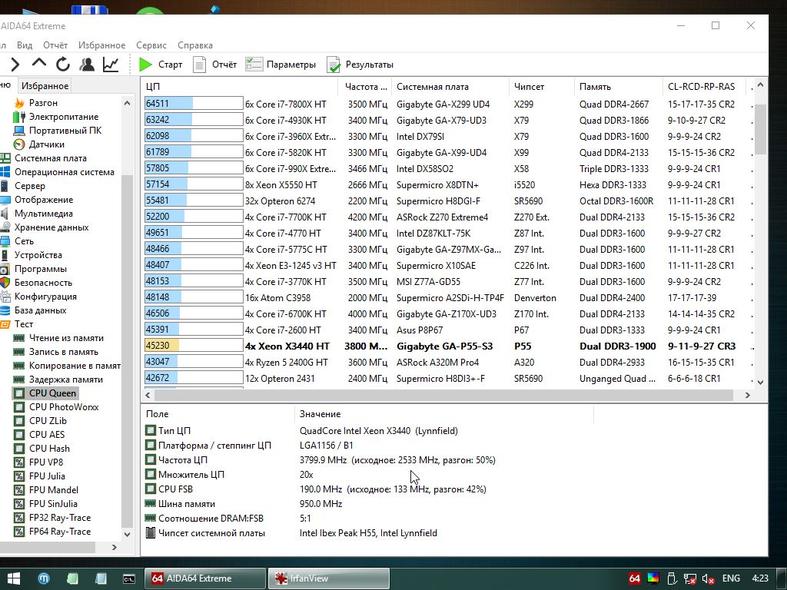
Task: Select CPU ZLib benchmark
Action: [x=48, y=421]
